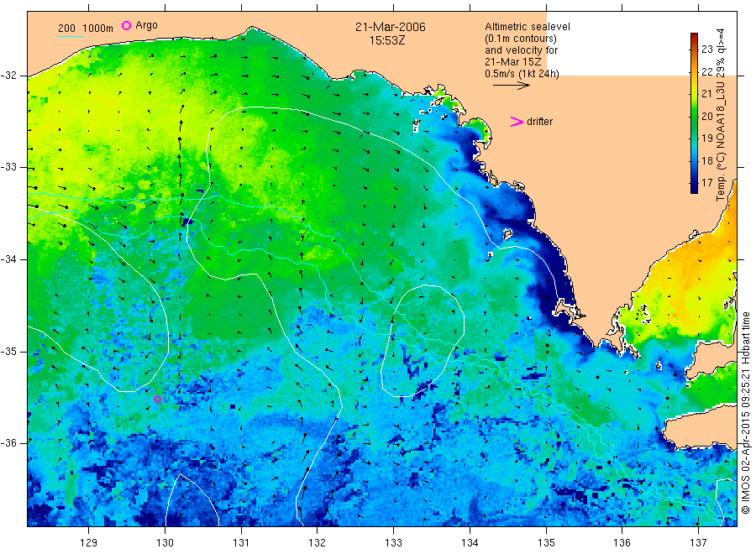The width and height of the screenshot is (756, 554).
Task: Click longitude axis label 136
Action: (622, 543)
